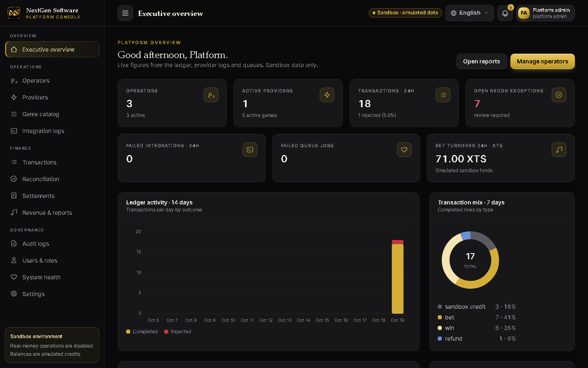The width and height of the screenshot is (588, 368).
Task: Click the System health heart icon
Action: [x=14, y=277]
